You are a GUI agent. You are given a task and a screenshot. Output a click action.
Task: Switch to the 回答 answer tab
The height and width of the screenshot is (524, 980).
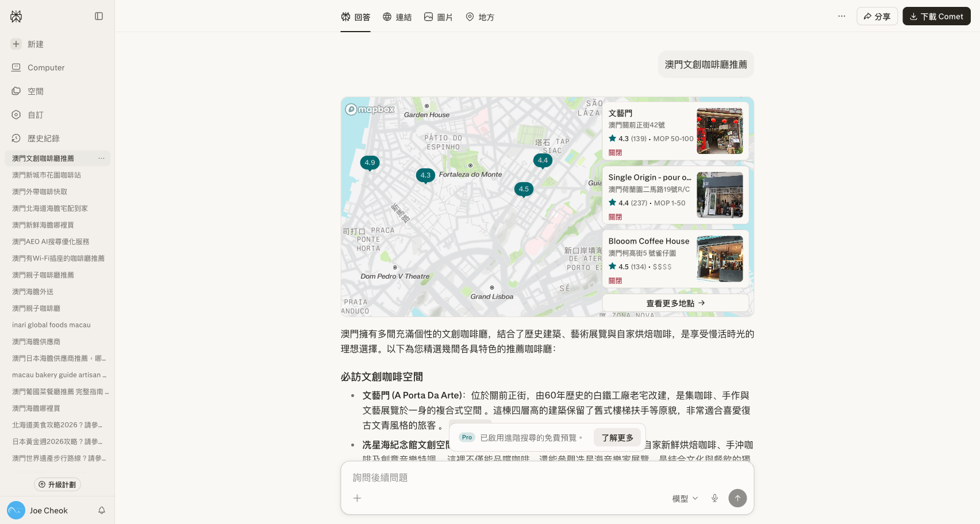tap(355, 17)
